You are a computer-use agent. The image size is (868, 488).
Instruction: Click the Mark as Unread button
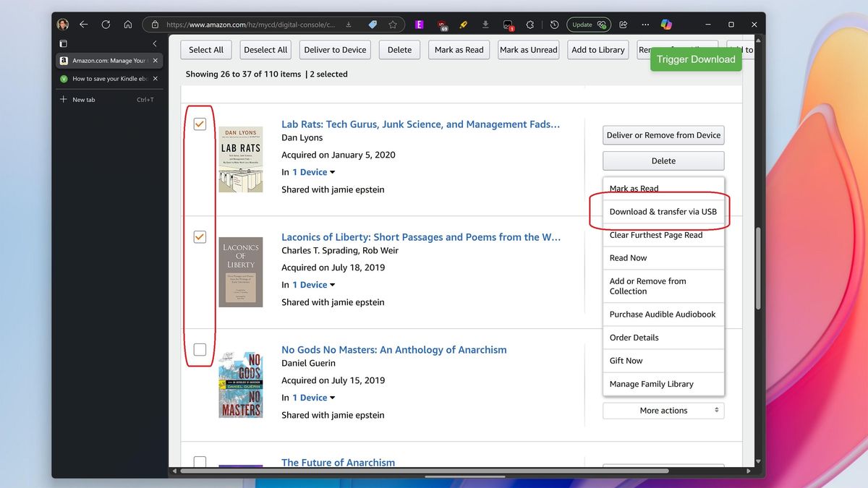[x=529, y=50]
